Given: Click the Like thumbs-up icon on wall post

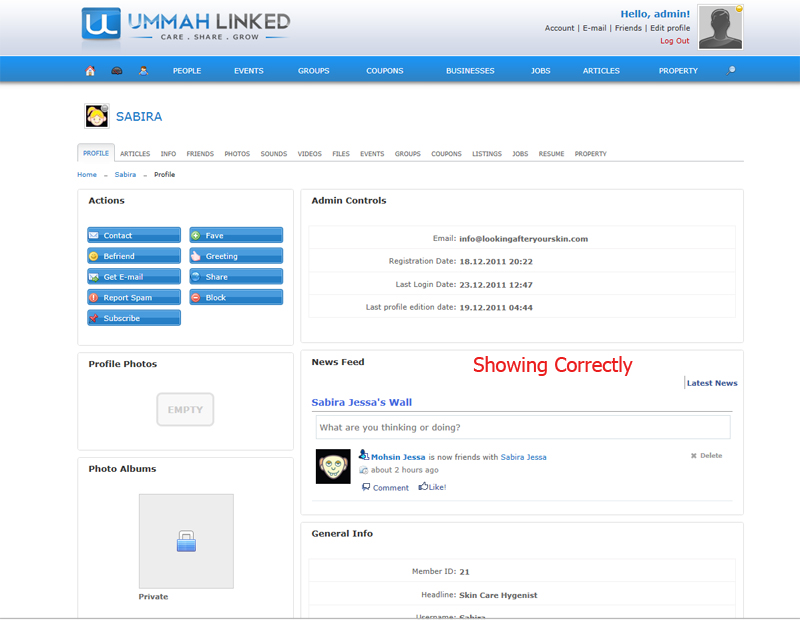Looking at the screenshot, I should point(424,487).
